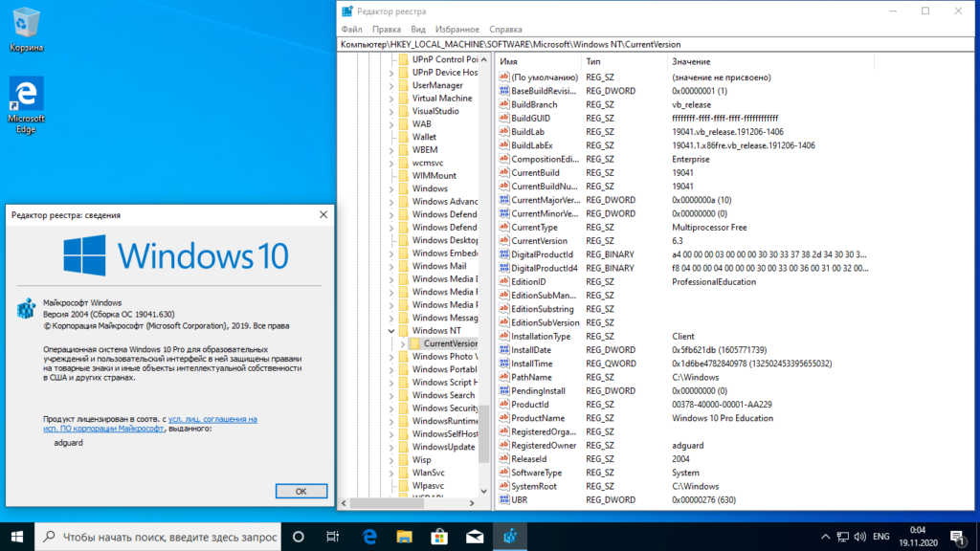This screenshot has height=551, width=980.
Task: Click the Task View taskbar icon
Action: (x=332, y=537)
